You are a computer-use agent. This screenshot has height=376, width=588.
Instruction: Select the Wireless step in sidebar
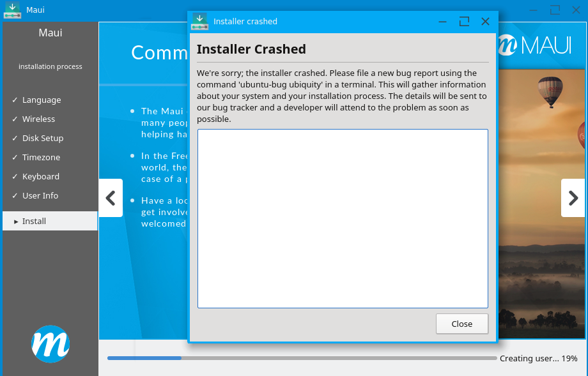click(38, 119)
